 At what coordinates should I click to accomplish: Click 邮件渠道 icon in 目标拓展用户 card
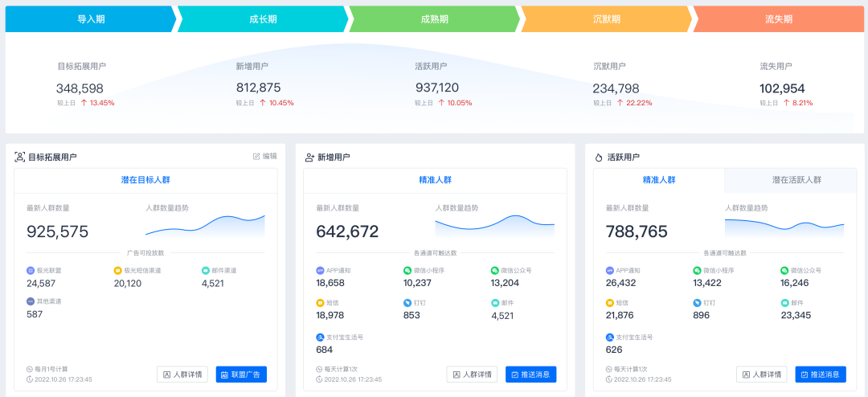pos(206,271)
